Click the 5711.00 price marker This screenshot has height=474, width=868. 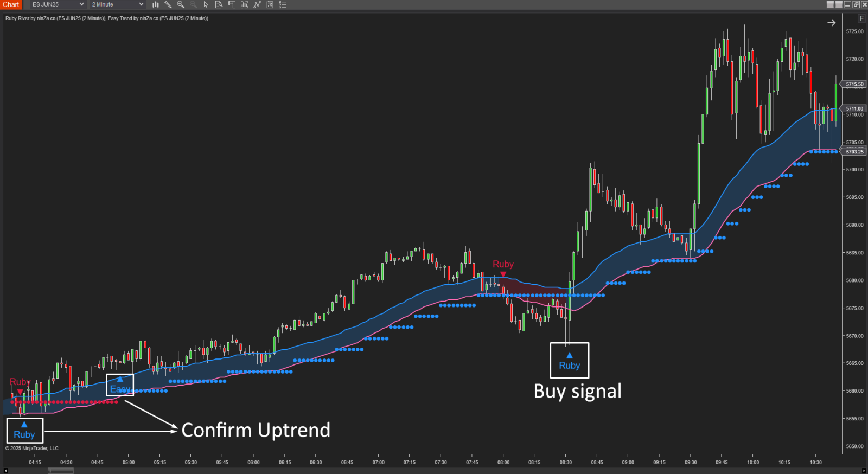[854, 108]
